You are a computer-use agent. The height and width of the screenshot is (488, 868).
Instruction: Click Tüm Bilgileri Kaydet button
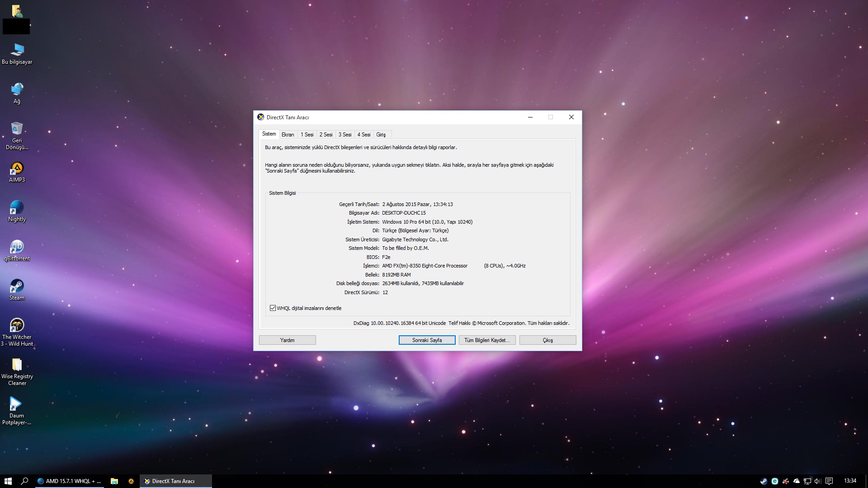pos(487,340)
